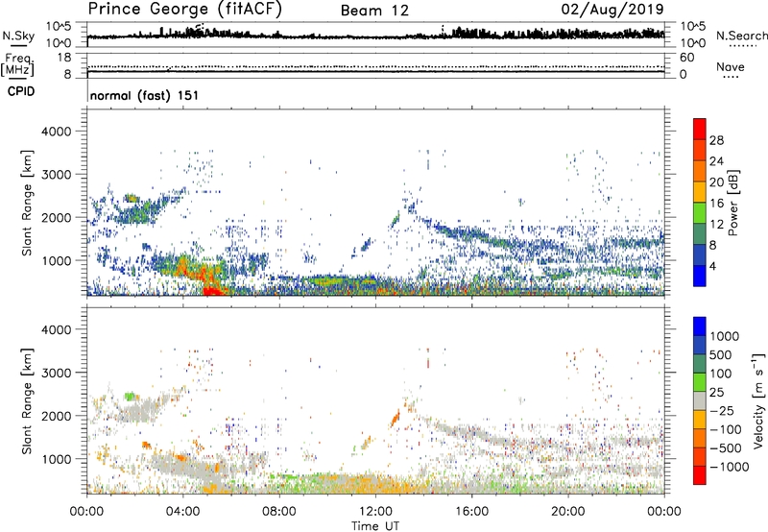Click the 'Freq. [MHz]' axis label
This screenshot has width=768, height=532.
click(17, 65)
